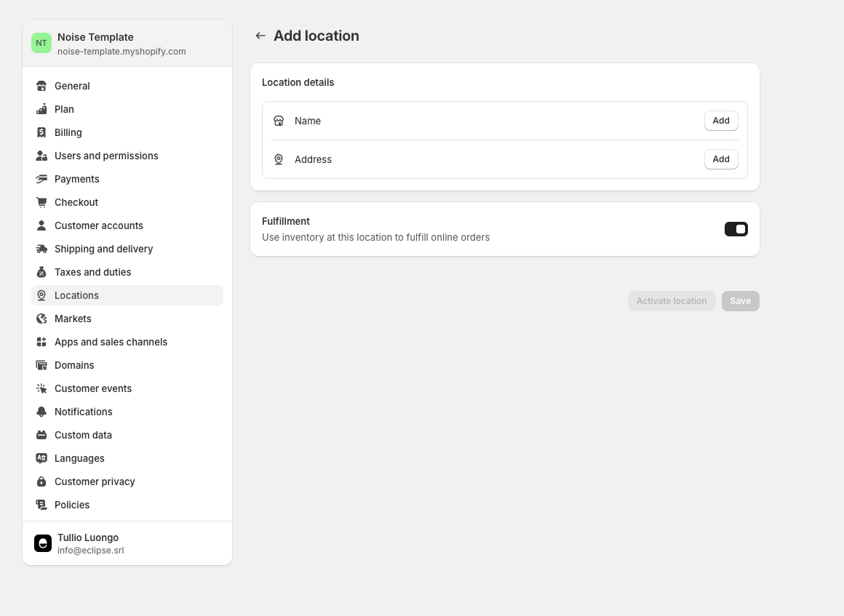The image size is (844, 616).
Task: Click the Notifications bell icon
Action: tap(41, 412)
